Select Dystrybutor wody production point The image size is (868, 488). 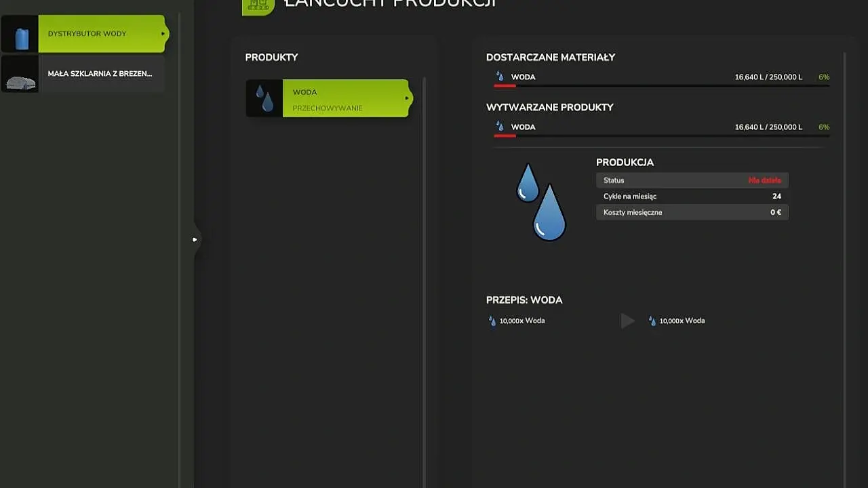(100, 34)
